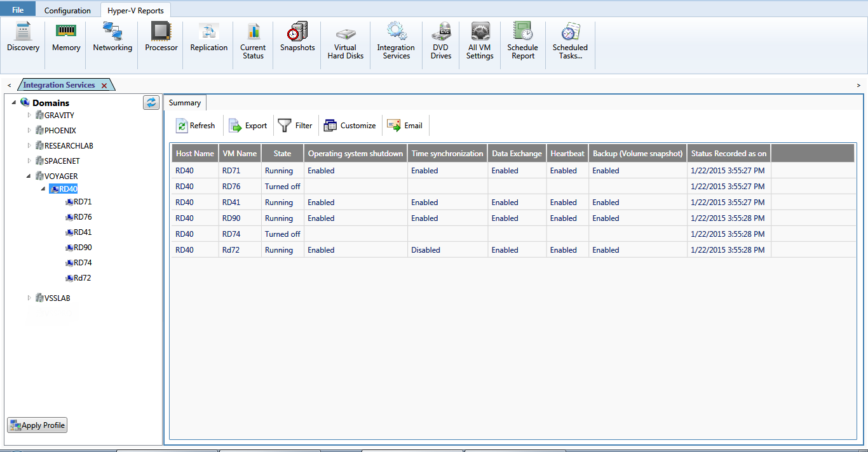The height and width of the screenshot is (452, 868).
Task: Click the Disabled time synchronization cell
Action: 447,250
